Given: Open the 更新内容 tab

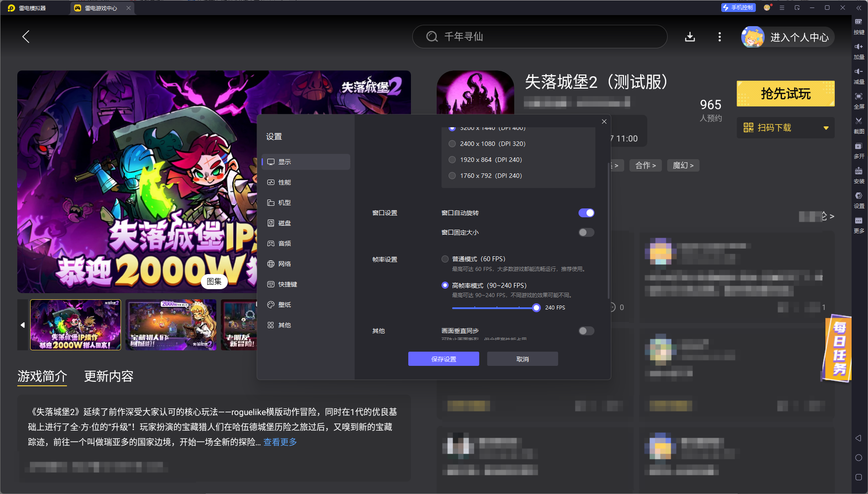Looking at the screenshot, I should pyautogui.click(x=109, y=376).
